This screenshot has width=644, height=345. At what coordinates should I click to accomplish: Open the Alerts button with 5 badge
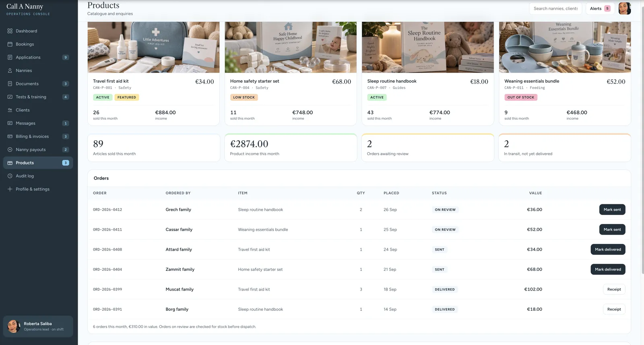600,8
